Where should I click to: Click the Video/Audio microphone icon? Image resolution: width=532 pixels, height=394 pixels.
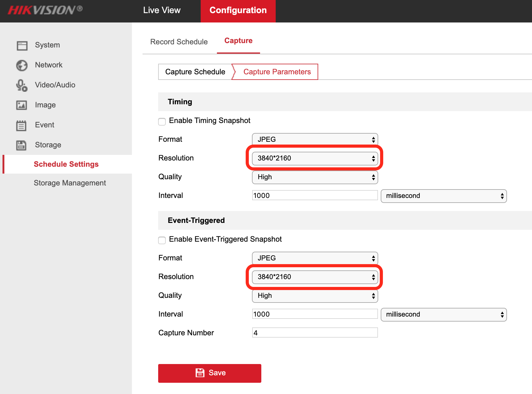[x=22, y=85]
